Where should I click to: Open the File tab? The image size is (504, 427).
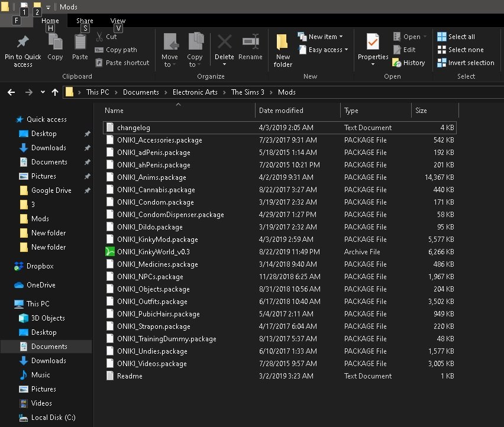click(x=16, y=21)
